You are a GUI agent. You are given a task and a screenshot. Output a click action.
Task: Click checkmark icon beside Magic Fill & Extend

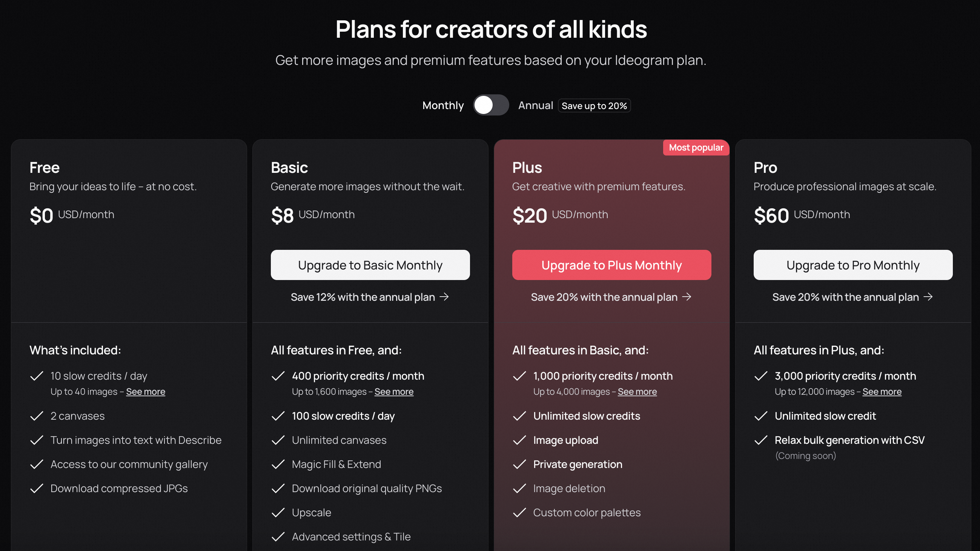[278, 464]
